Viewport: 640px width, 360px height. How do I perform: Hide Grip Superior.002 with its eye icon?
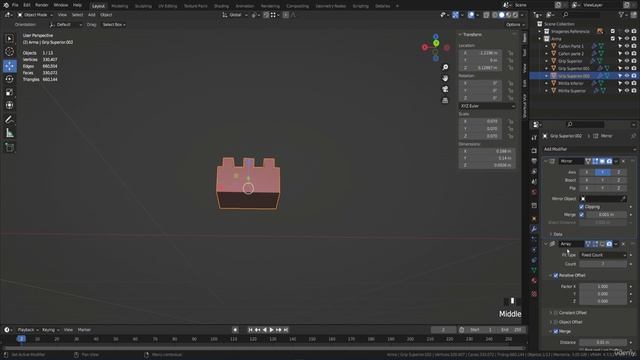click(x=627, y=76)
